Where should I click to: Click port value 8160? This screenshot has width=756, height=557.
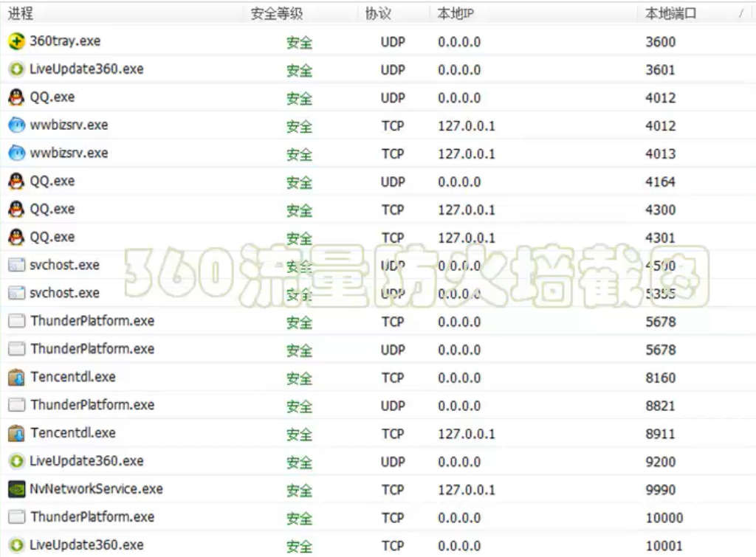pos(661,378)
